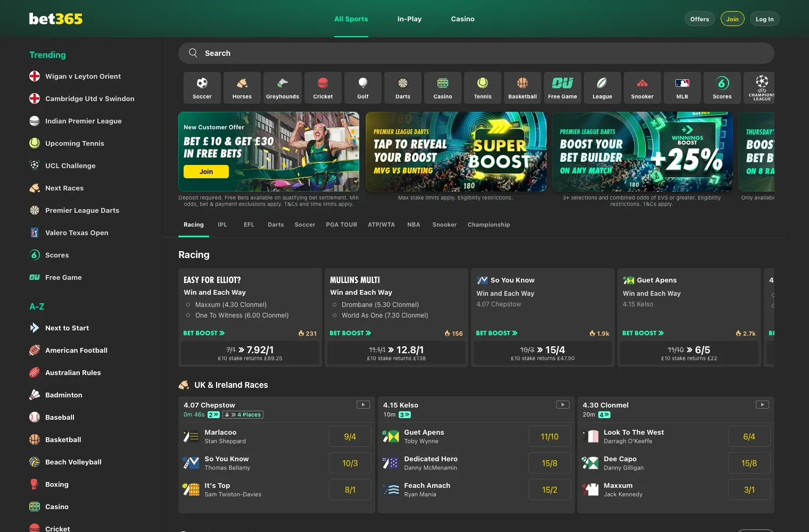This screenshot has height=532, width=809.
Task: Open Australian Rules in A-Z list
Action: [73, 372]
